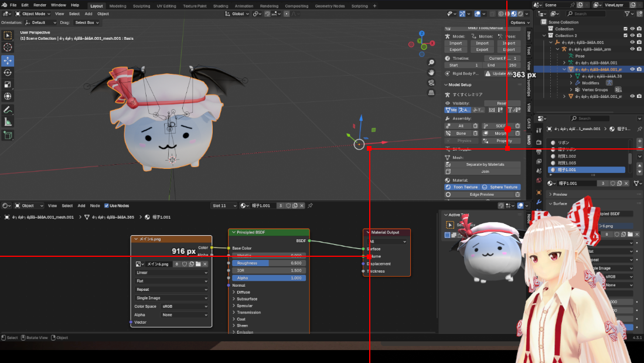Pick the Scale tool
Screen dimensions: 644x363
(x=8, y=84)
